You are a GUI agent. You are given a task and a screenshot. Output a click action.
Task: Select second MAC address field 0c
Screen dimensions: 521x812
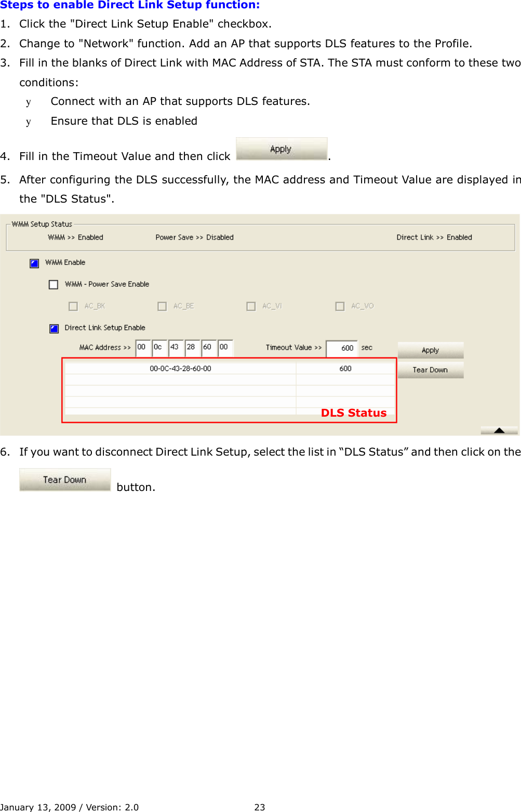pos(159,348)
